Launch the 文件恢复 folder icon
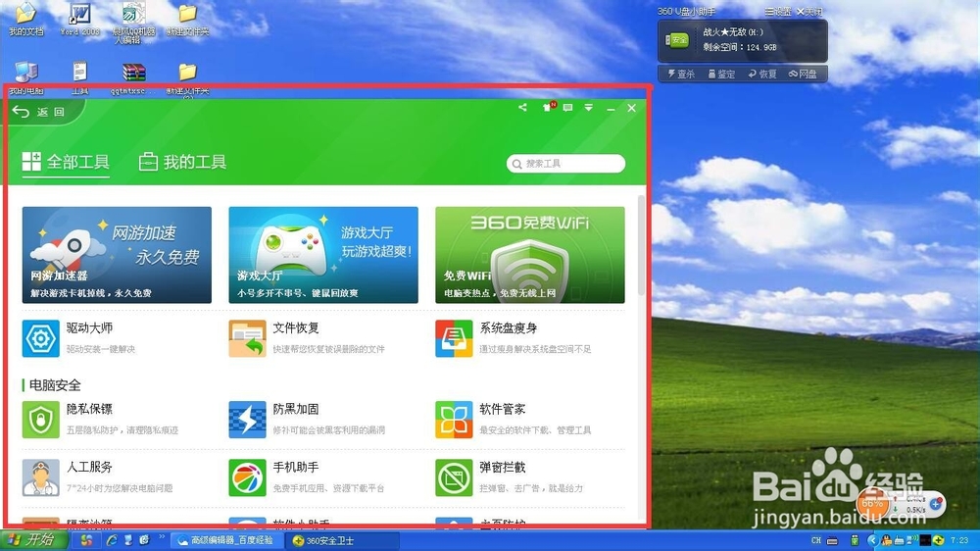This screenshot has width=980, height=551. 248,338
